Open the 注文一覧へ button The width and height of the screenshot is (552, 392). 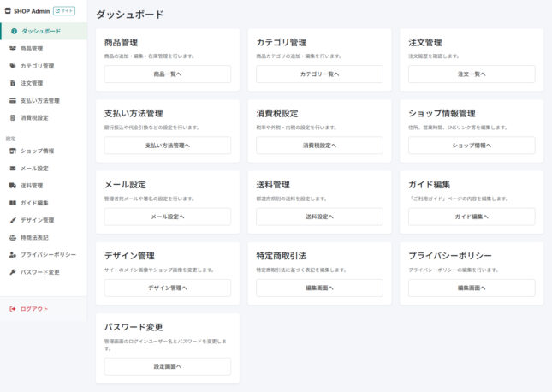pyautogui.click(x=472, y=74)
